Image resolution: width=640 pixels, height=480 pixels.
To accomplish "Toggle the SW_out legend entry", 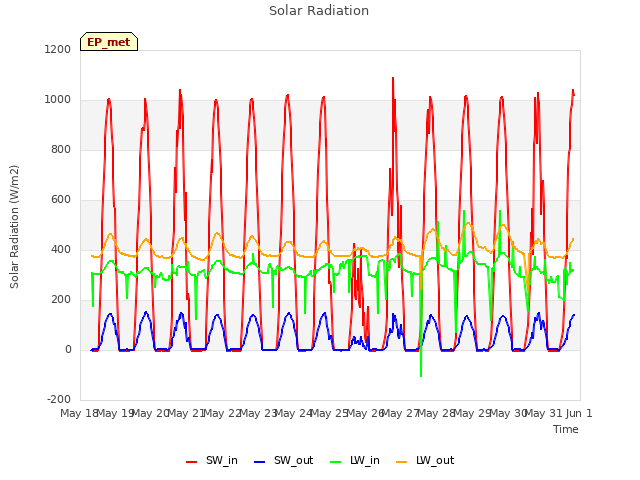I will click(x=283, y=460).
